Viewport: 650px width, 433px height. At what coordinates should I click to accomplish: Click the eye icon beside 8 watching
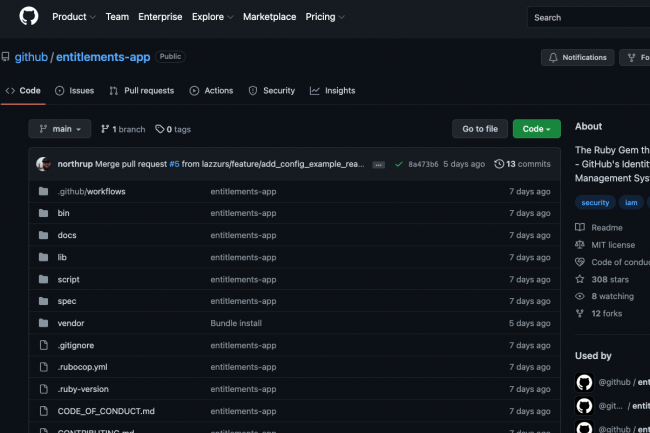580,296
